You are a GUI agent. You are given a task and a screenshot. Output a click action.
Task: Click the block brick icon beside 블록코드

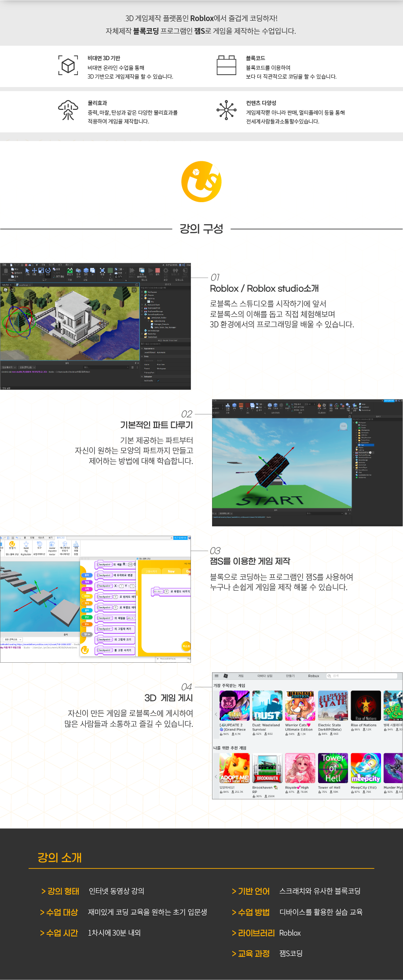[227, 65]
